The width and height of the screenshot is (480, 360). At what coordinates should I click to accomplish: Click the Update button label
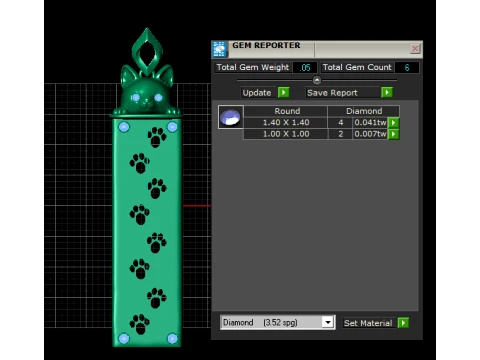click(259, 93)
